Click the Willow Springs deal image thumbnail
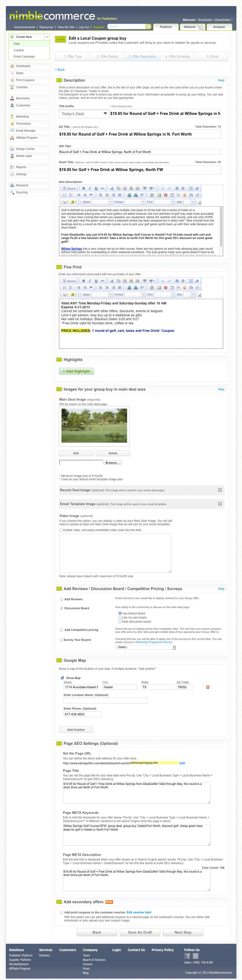Image resolution: width=242 pixels, height=980 pixels. point(94,426)
